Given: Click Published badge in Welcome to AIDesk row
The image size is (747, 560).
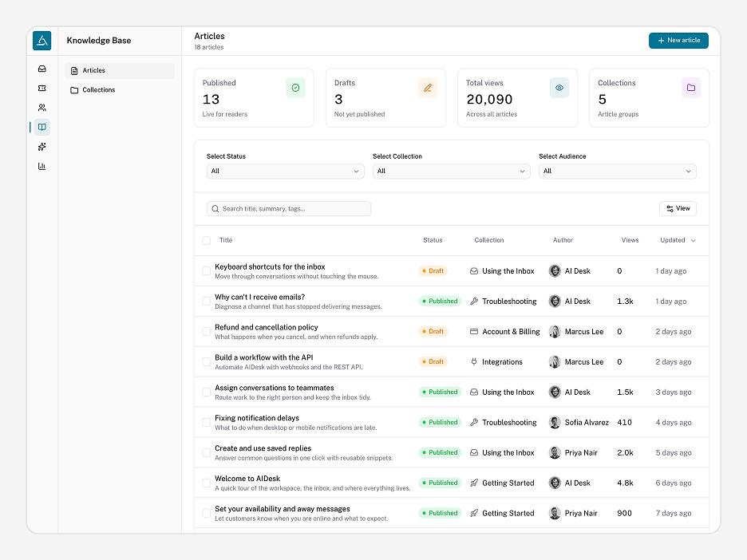Looking at the screenshot, I should tap(440, 483).
